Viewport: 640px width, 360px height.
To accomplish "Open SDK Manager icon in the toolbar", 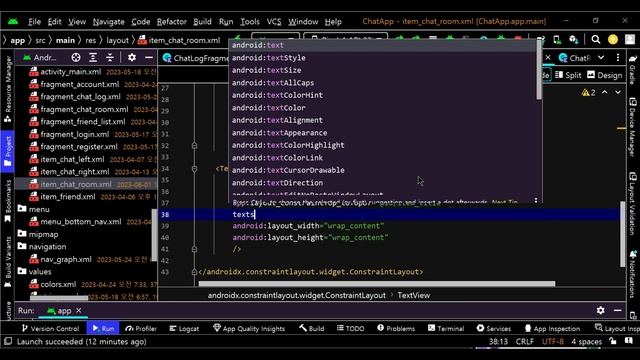I will (x=573, y=40).
